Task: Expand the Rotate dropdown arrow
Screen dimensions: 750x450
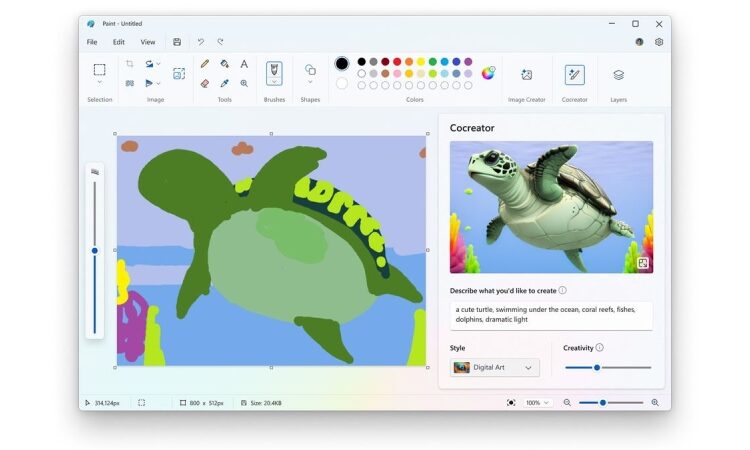Action: coord(158,64)
